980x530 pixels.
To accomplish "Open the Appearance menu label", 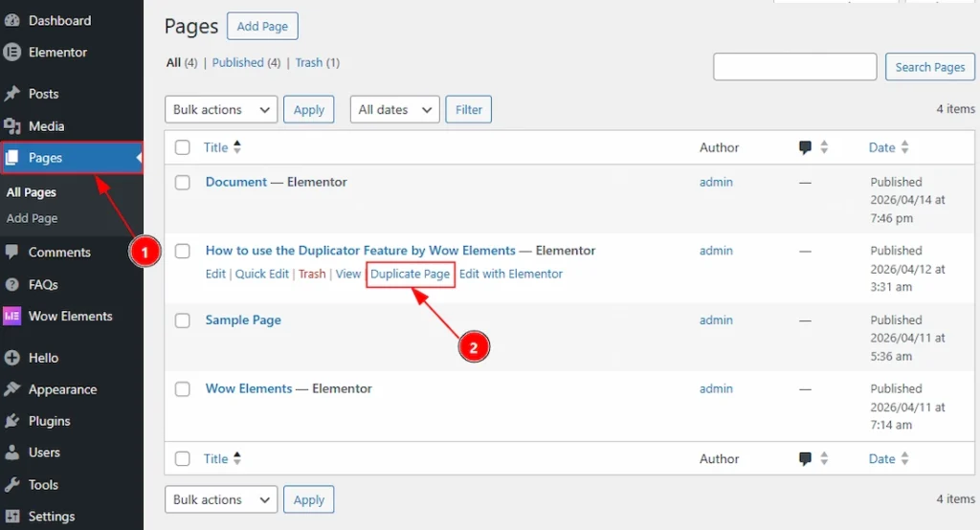I will pyautogui.click(x=62, y=389).
